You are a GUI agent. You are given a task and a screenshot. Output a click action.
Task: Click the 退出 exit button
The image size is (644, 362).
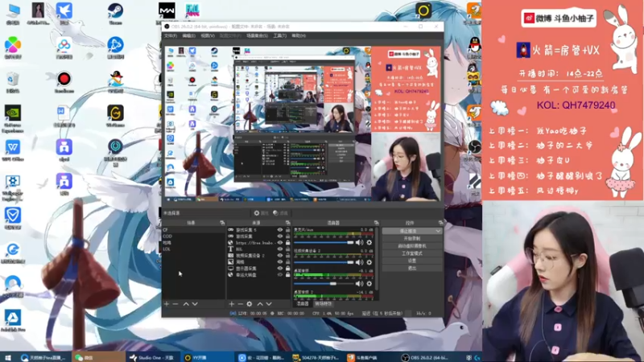coord(412,268)
